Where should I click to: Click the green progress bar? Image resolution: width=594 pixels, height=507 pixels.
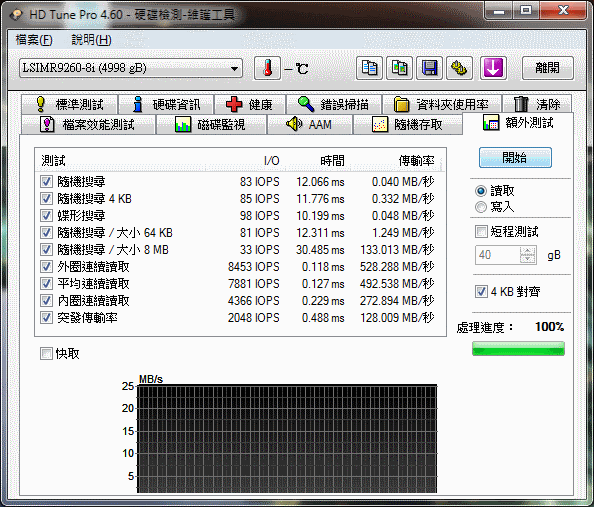point(518,349)
